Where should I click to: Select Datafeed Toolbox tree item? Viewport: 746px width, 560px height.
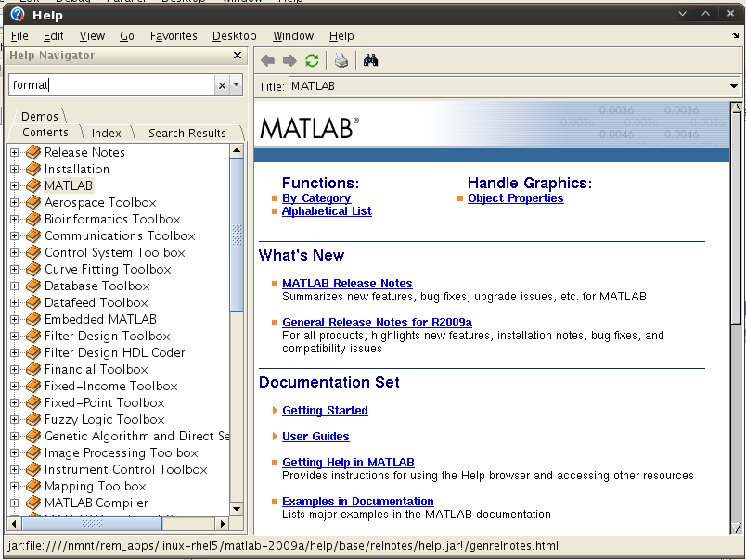point(96,303)
